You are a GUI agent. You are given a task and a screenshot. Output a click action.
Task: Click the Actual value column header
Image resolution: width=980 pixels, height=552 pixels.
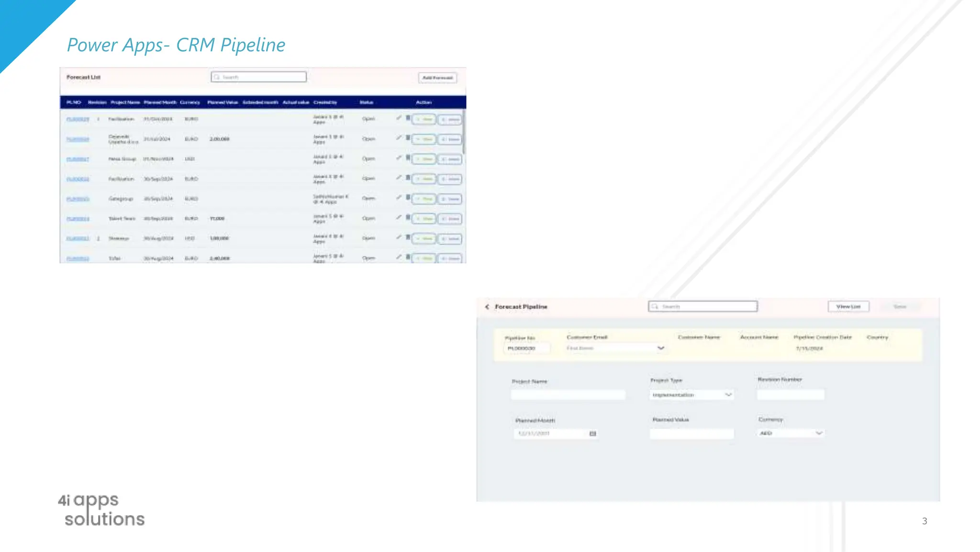point(296,102)
